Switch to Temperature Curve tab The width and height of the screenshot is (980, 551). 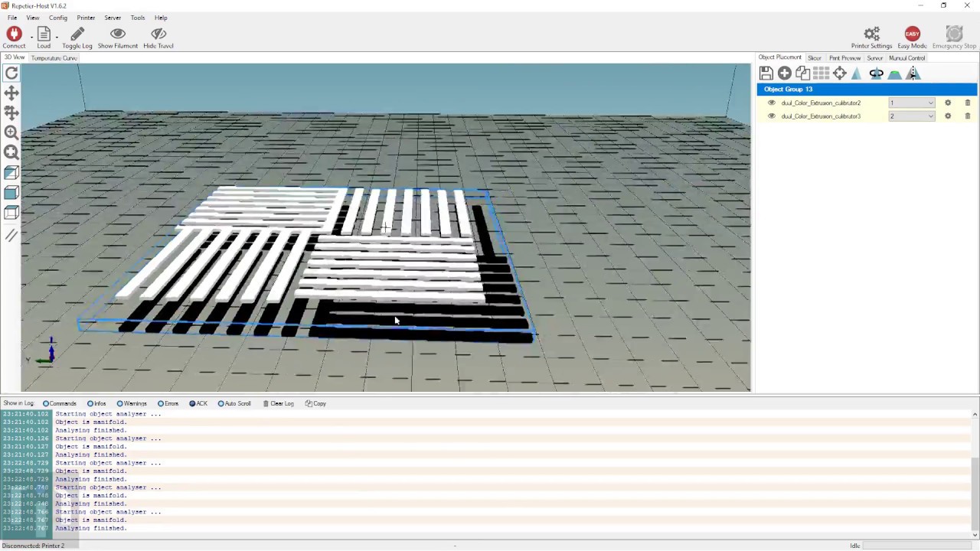tap(54, 58)
